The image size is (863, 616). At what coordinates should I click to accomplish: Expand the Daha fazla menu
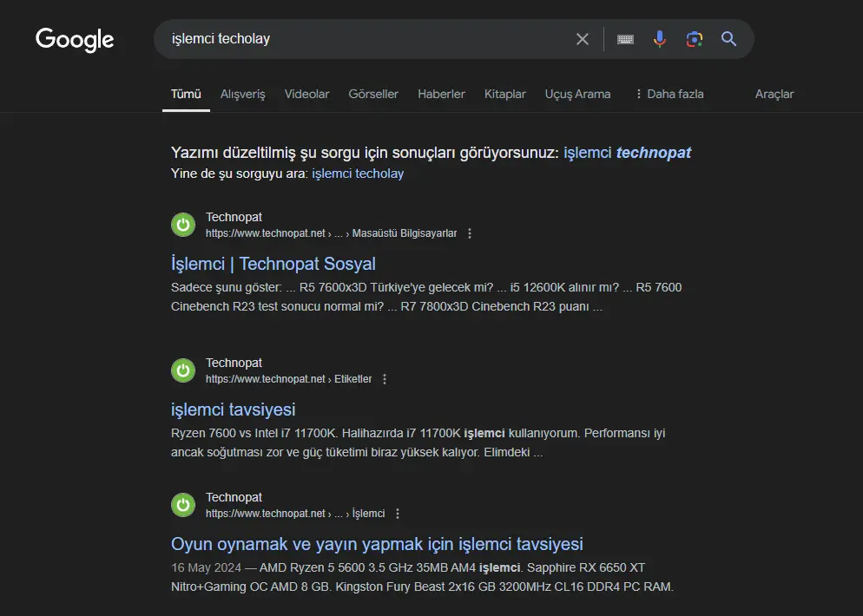tap(669, 94)
